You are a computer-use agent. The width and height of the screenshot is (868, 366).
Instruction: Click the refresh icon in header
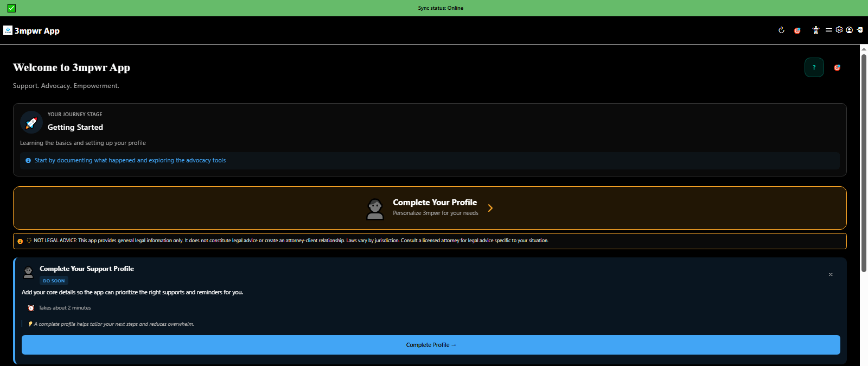781,30
